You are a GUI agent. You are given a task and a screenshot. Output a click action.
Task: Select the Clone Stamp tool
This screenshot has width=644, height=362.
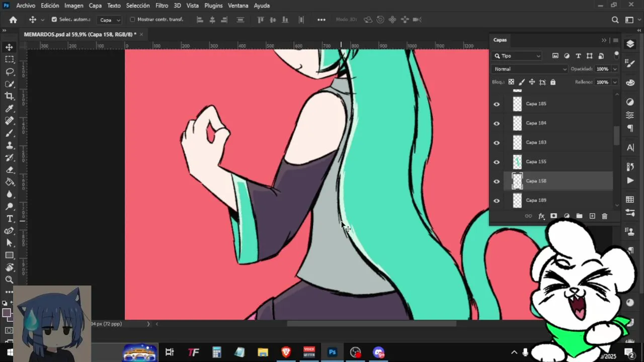coord(9,145)
